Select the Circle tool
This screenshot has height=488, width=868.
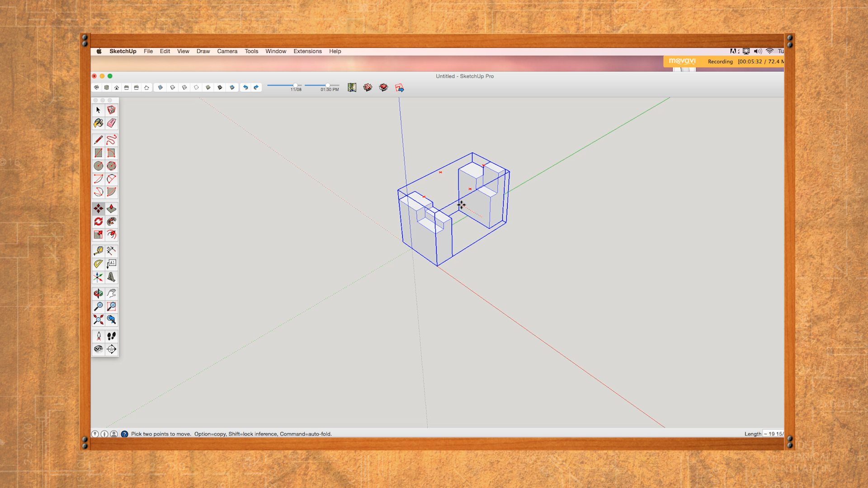[x=98, y=166]
